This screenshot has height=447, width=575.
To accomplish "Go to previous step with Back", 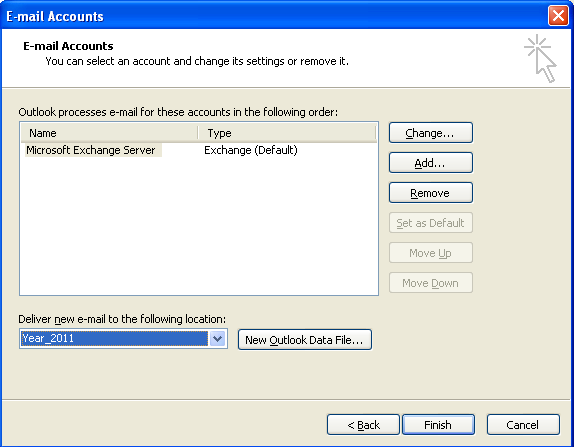I will [363, 425].
